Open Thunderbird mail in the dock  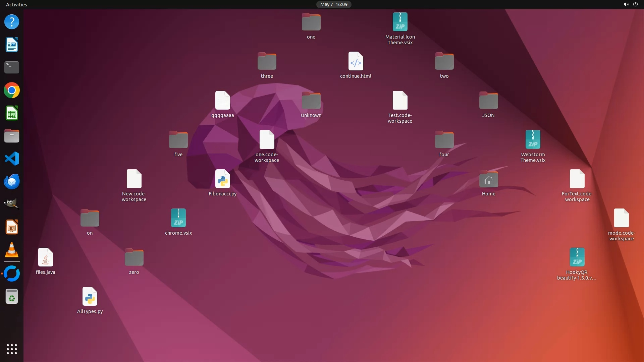[12, 181]
